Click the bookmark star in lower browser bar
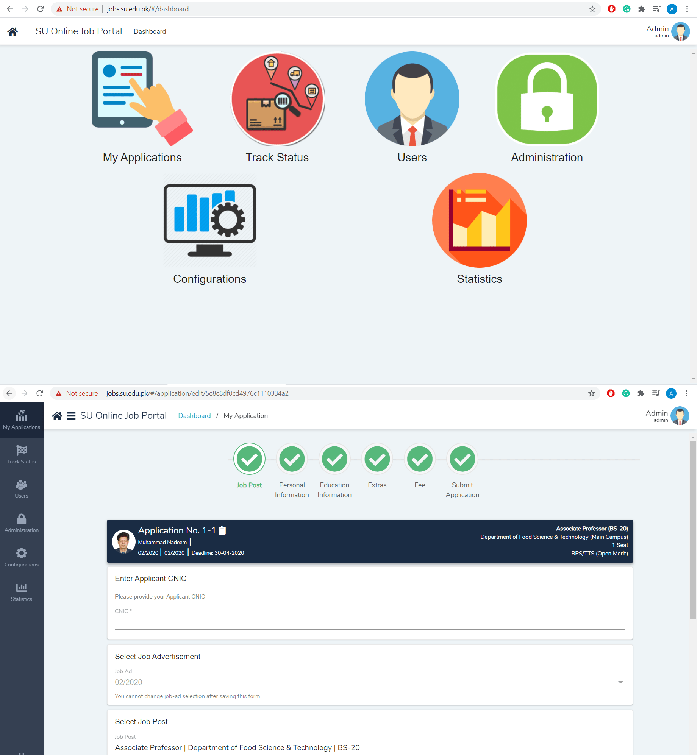This screenshot has height=755, width=700. [592, 393]
